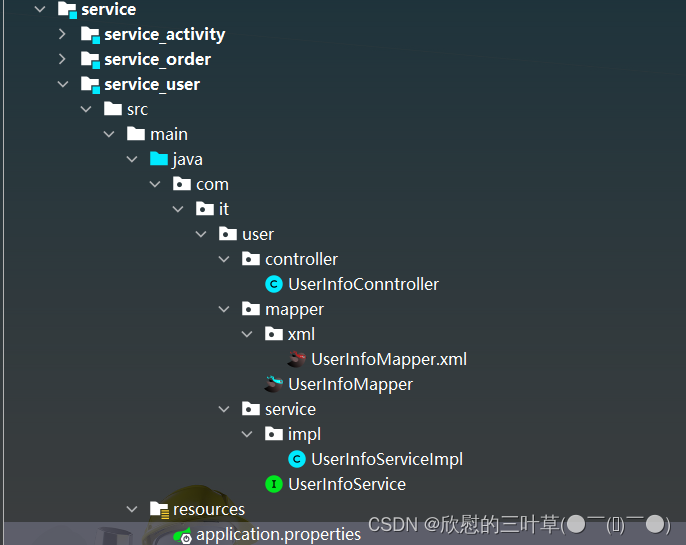Click the Spring icon of application.properties
The height and width of the screenshot is (545, 686).
[x=182, y=535]
